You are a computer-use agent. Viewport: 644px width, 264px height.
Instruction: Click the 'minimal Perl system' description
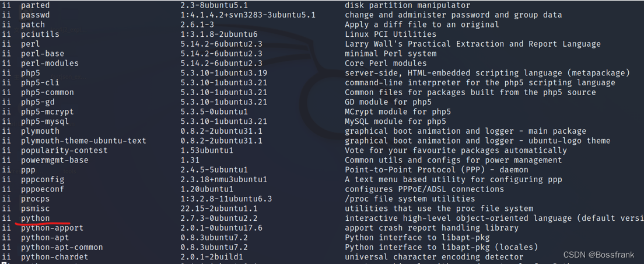pyautogui.click(x=391, y=54)
